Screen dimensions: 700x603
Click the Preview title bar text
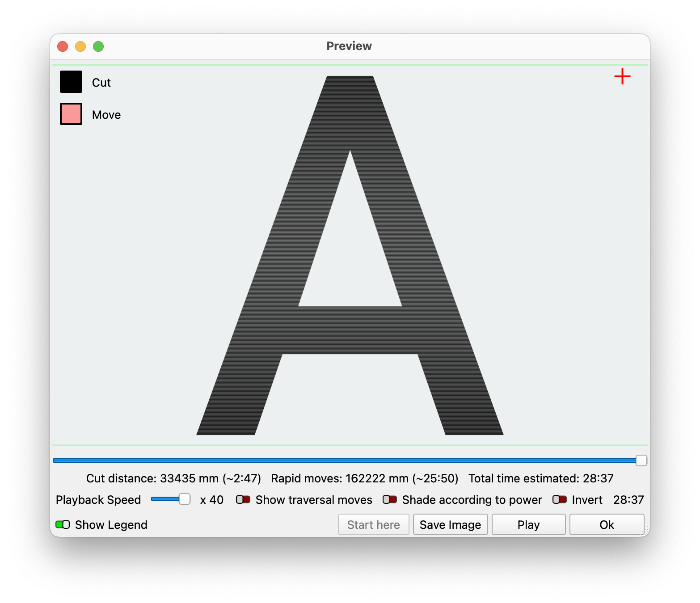(x=349, y=46)
